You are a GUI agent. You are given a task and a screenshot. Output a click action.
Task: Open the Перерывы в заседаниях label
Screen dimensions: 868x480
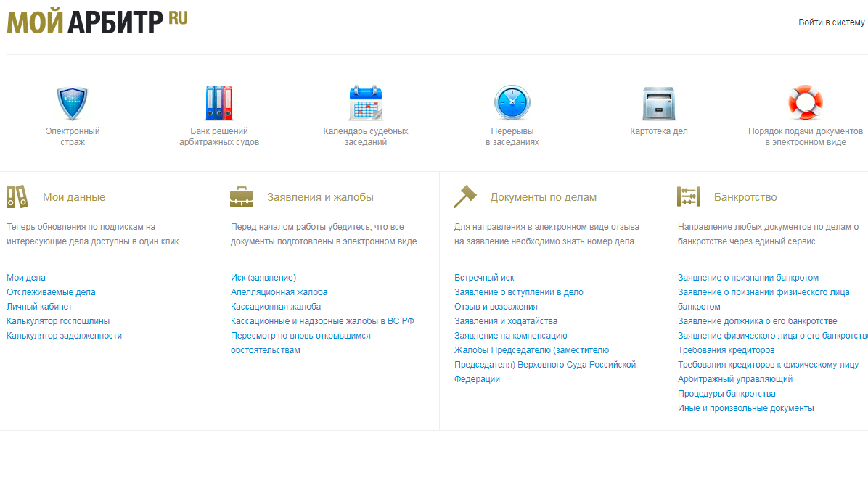click(x=512, y=136)
